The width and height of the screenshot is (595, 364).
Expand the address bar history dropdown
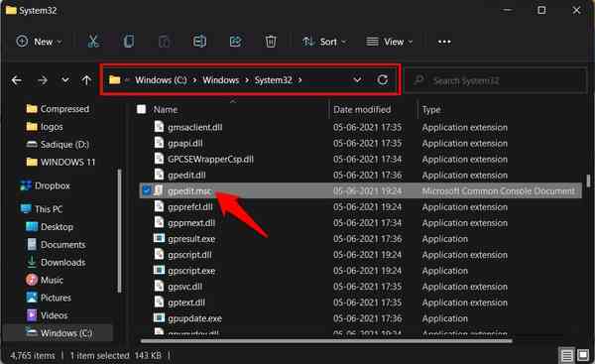click(x=357, y=79)
